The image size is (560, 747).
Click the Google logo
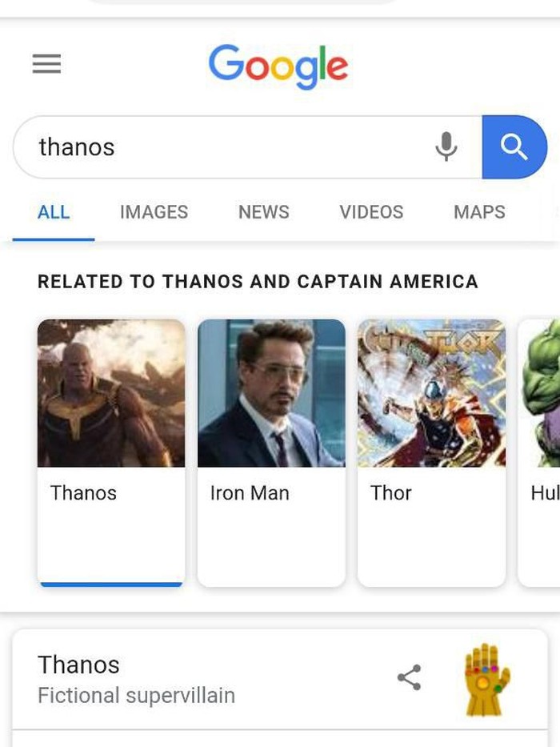[278, 65]
